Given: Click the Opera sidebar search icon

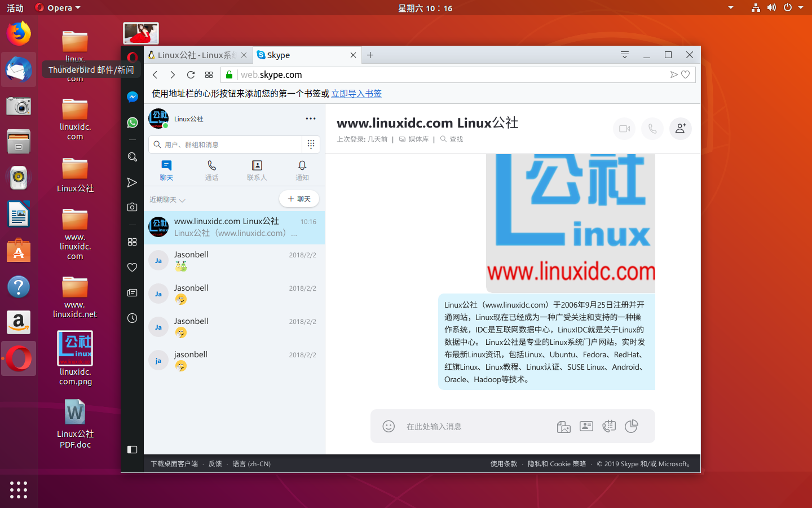Looking at the screenshot, I should 133,157.
